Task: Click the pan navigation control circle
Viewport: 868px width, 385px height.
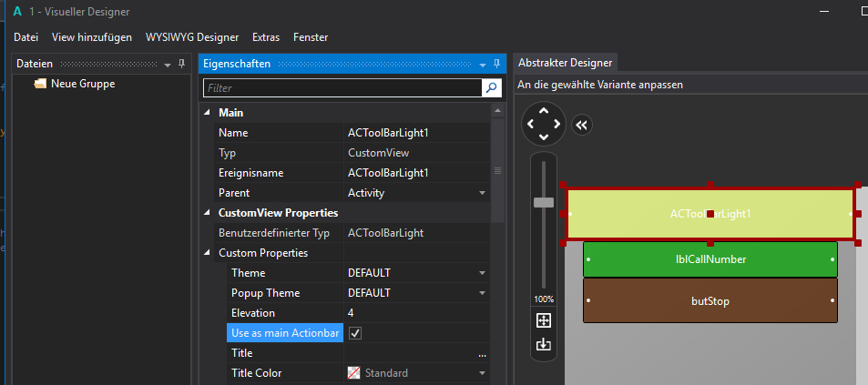Action: (x=544, y=123)
